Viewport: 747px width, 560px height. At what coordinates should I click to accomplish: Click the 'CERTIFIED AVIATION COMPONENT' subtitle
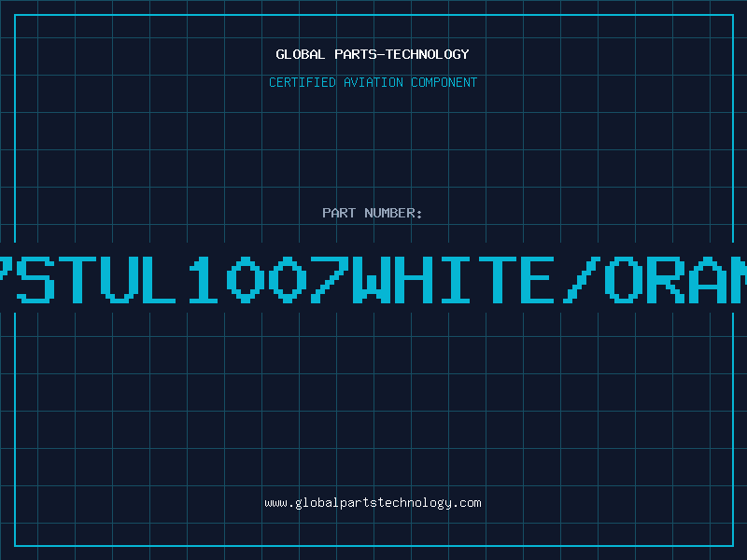pos(373,82)
